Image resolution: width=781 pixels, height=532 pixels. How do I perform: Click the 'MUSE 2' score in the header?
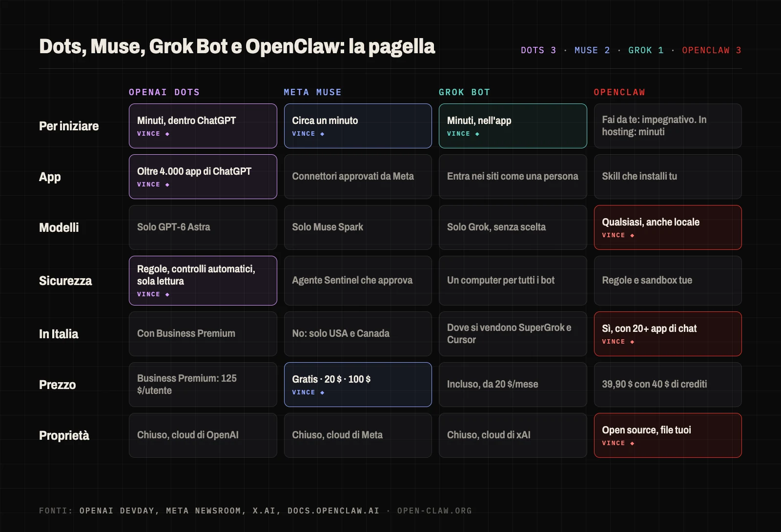(592, 50)
